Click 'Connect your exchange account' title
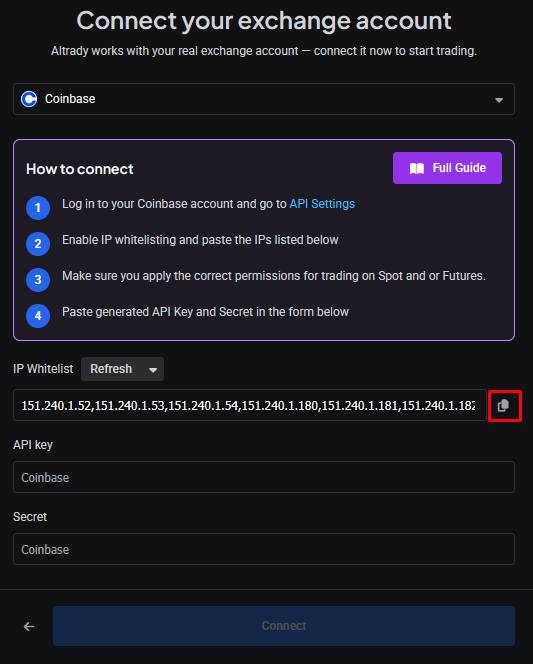This screenshot has width=533, height=664. click(264, 21)
